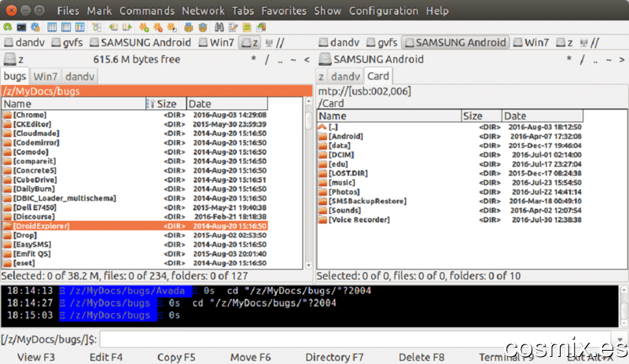Select dandv drive in right panel
Image resolution: width=629 pixels, height=364 pixels.
coord(340,42)
